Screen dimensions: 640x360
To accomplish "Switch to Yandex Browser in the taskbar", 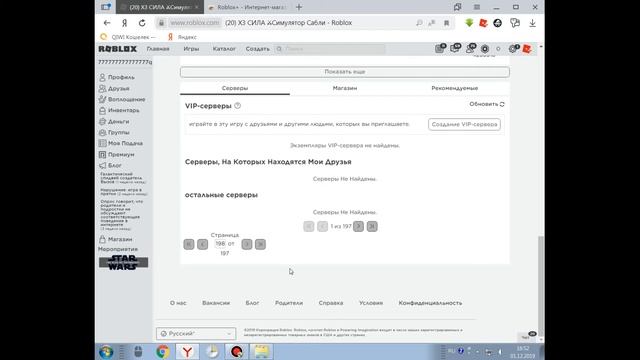I will click(x=187, y=351).
